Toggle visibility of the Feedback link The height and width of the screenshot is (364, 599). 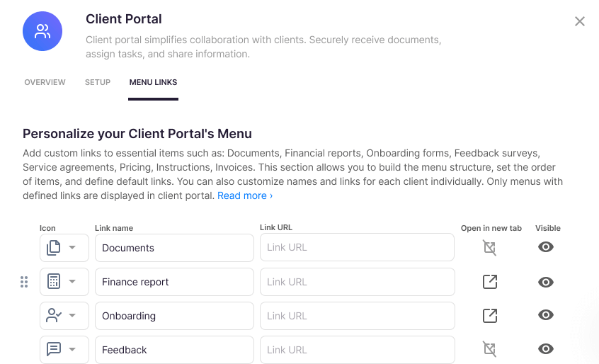point(545,349)
